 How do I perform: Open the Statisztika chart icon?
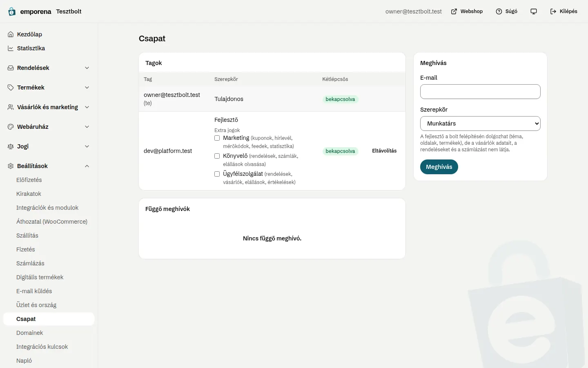(x=11, y=48)
